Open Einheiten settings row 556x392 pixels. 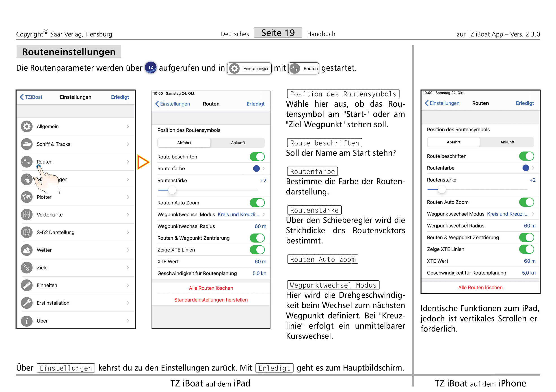pos(76,286)
